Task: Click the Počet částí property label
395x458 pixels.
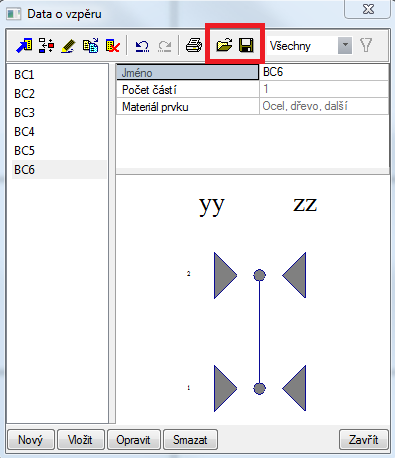Action: (187, 89)
